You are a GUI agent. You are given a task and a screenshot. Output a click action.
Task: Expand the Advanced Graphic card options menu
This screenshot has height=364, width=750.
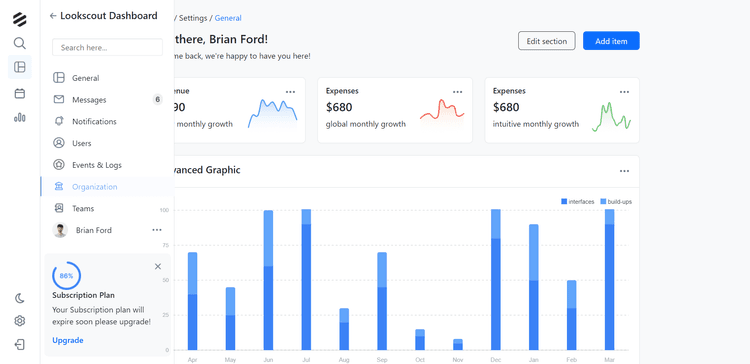(624, 171)
